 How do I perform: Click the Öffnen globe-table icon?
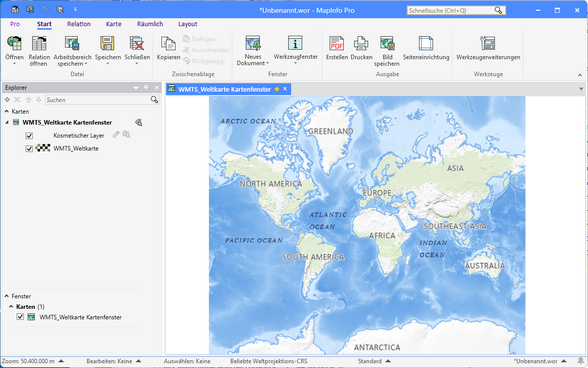[14, 43]
